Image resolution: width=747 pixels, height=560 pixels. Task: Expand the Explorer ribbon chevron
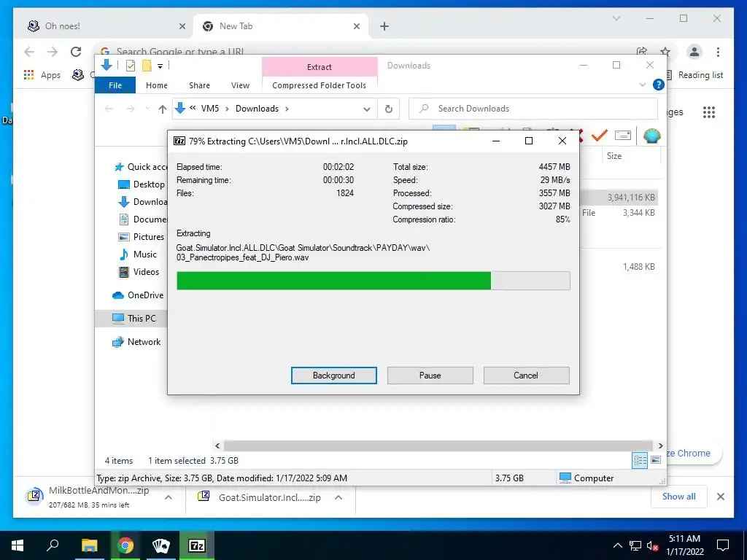642,85
